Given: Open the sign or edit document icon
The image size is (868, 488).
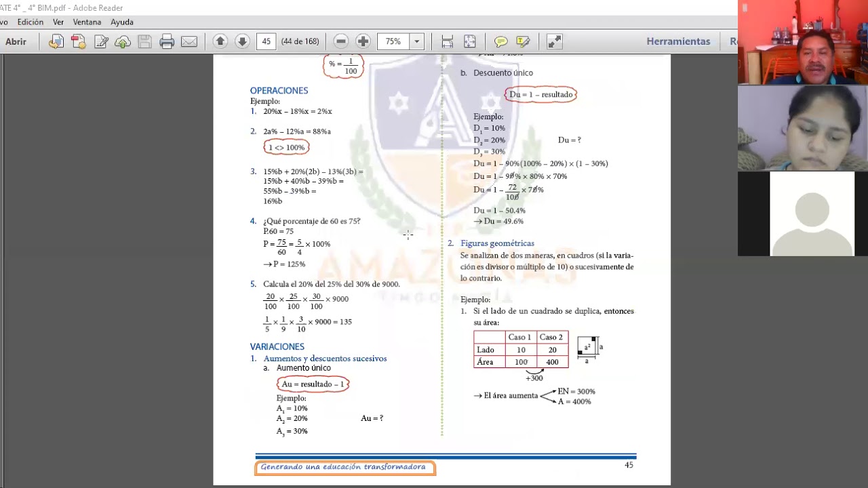Looking at the screenshot, I should [x=101, y=41].
